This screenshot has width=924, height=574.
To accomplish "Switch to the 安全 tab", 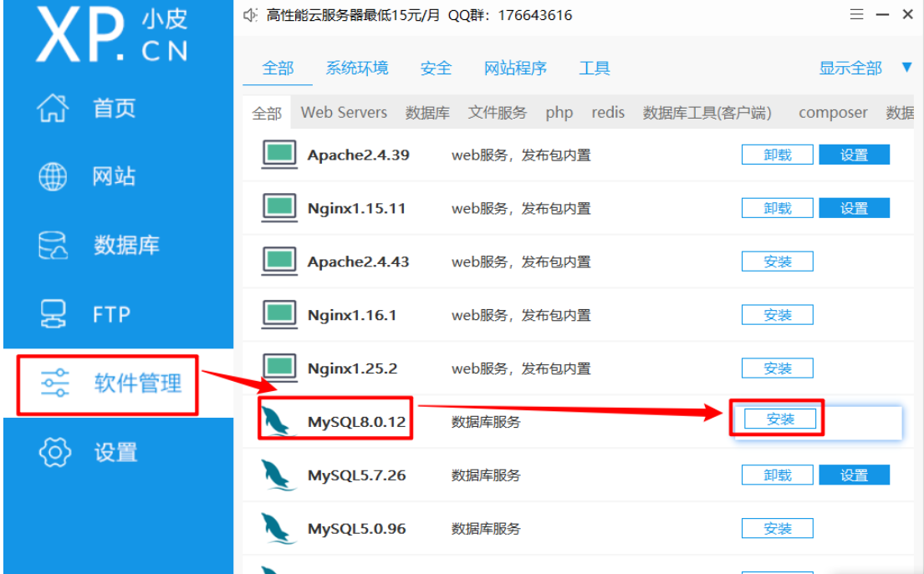I will coord(436,69).
